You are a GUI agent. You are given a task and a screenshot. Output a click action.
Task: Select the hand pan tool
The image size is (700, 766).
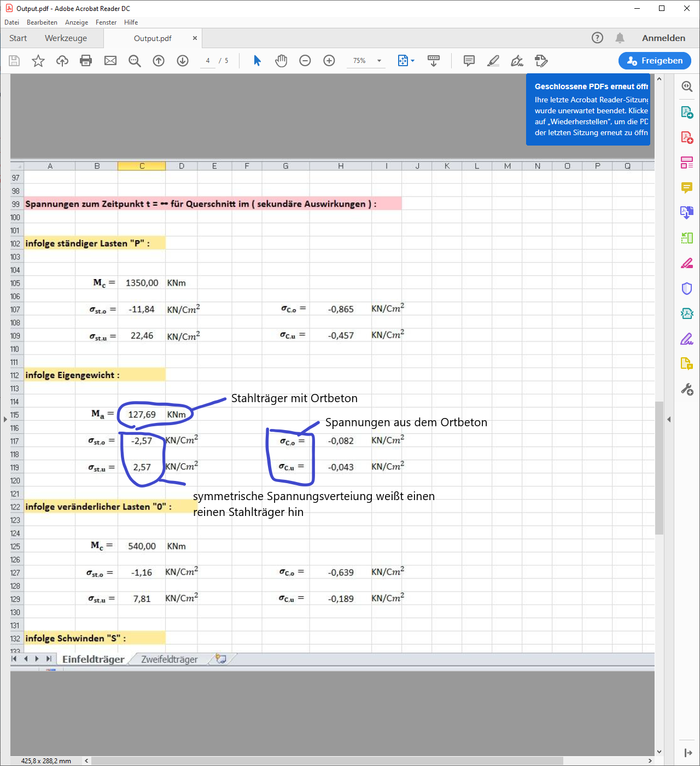tap(281, 61)
